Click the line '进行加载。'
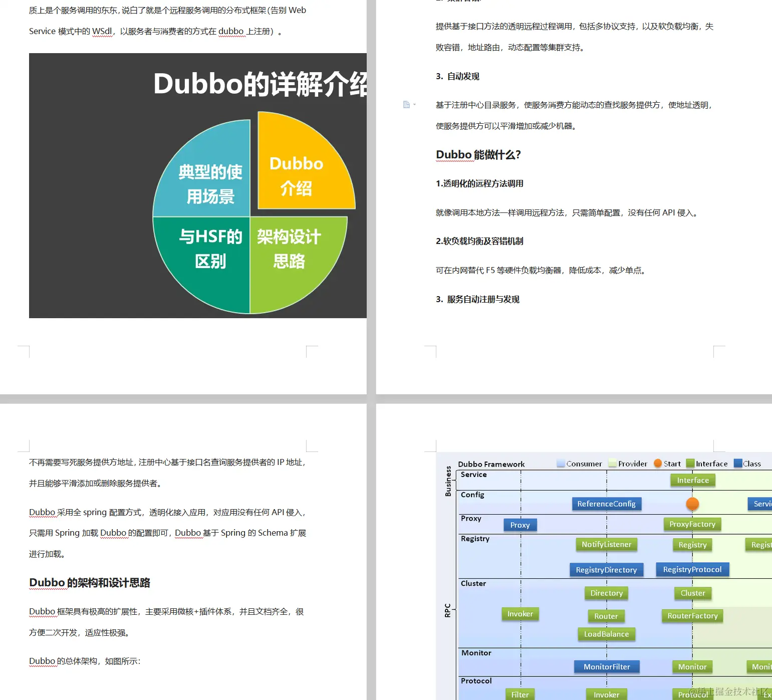 point(47,554)
